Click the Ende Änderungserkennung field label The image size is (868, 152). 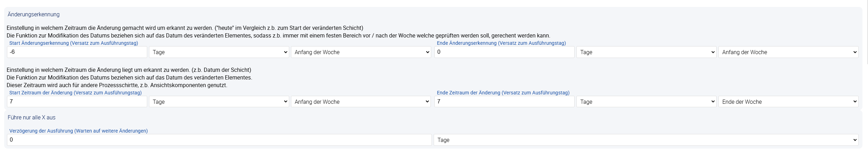(501, 43)
